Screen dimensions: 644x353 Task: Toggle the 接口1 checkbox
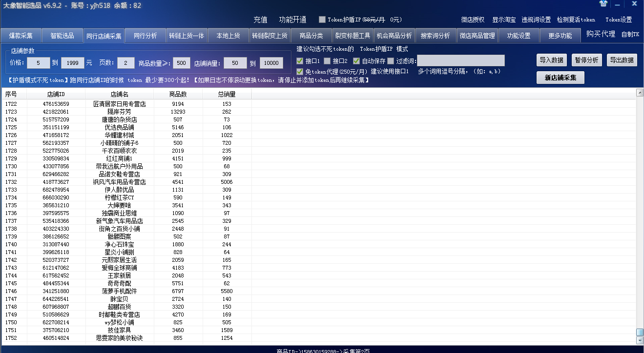[300, 61]
